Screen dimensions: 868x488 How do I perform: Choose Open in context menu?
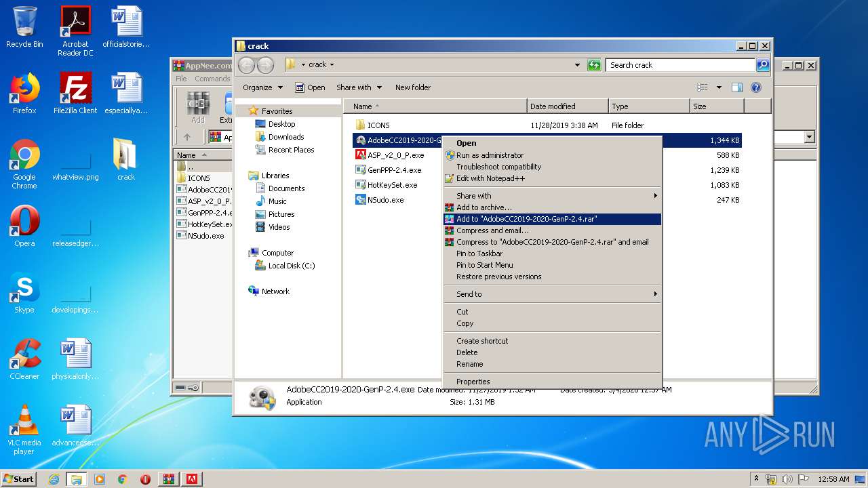(x=552, y=143)
